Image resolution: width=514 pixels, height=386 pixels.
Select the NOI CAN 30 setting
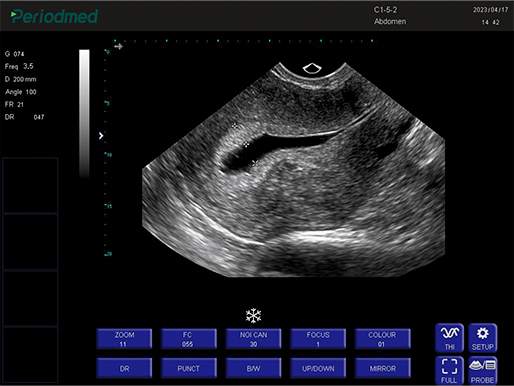click(253, 339)
